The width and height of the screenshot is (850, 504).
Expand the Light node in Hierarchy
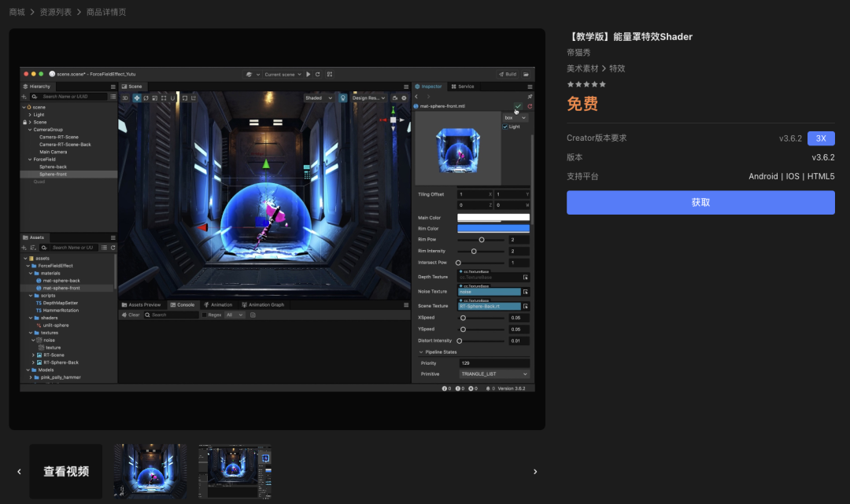coord(30,115)
